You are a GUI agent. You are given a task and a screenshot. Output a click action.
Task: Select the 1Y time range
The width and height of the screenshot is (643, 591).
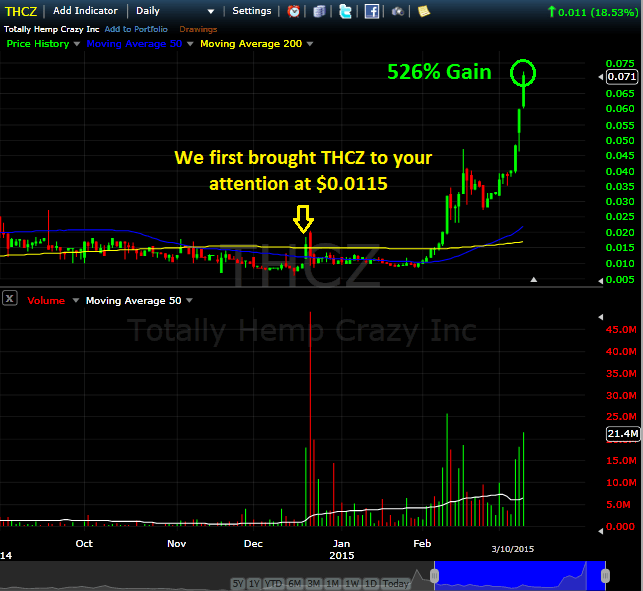[x=254, y=583]
